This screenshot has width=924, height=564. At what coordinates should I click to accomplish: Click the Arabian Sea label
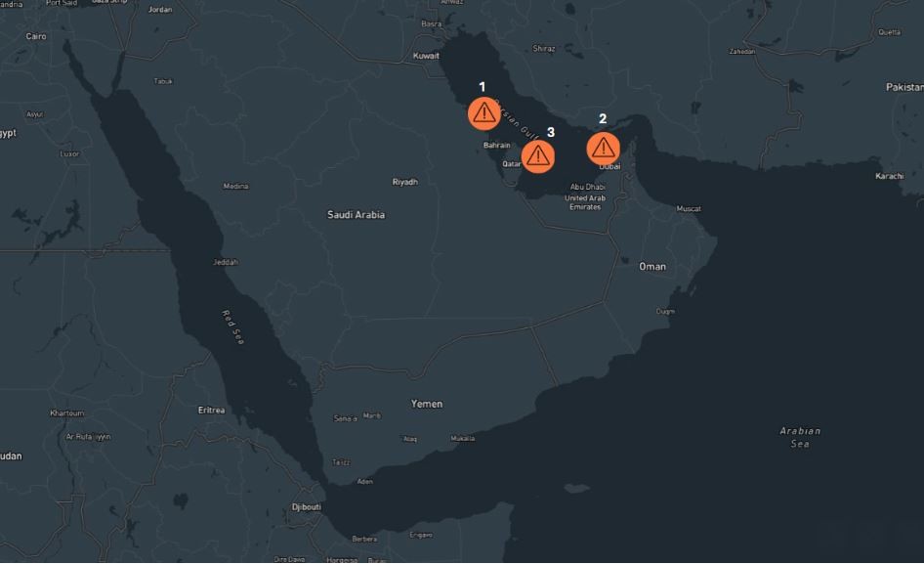800,437
